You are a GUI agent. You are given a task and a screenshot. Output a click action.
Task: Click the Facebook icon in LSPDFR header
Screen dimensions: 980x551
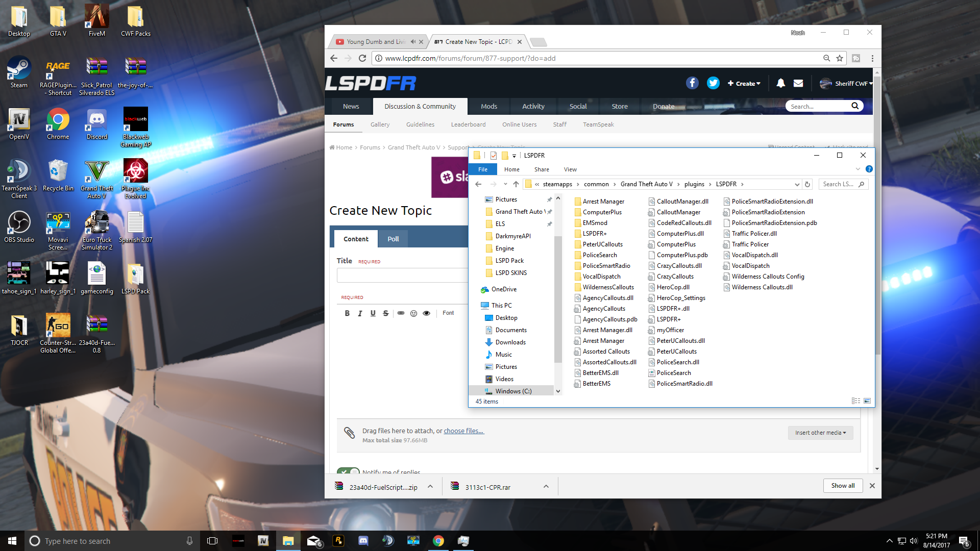[x=692, y=83]
